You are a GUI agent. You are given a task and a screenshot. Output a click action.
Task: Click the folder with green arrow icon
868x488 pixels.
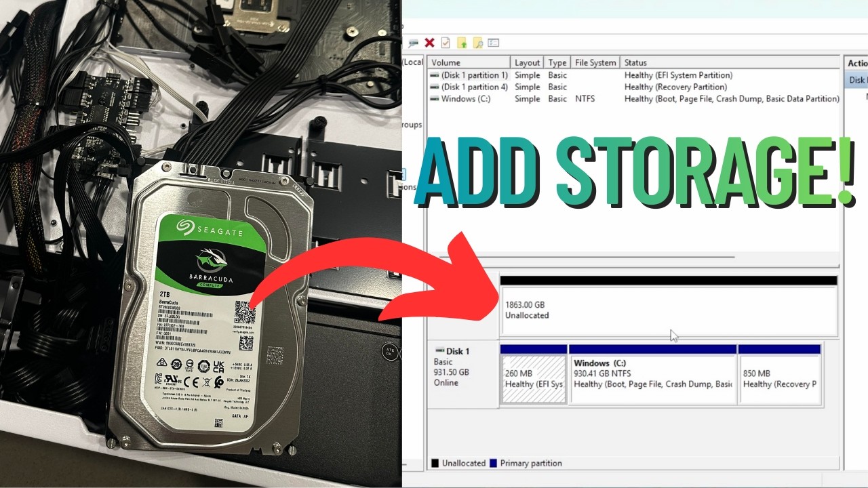tap(462, 43)
